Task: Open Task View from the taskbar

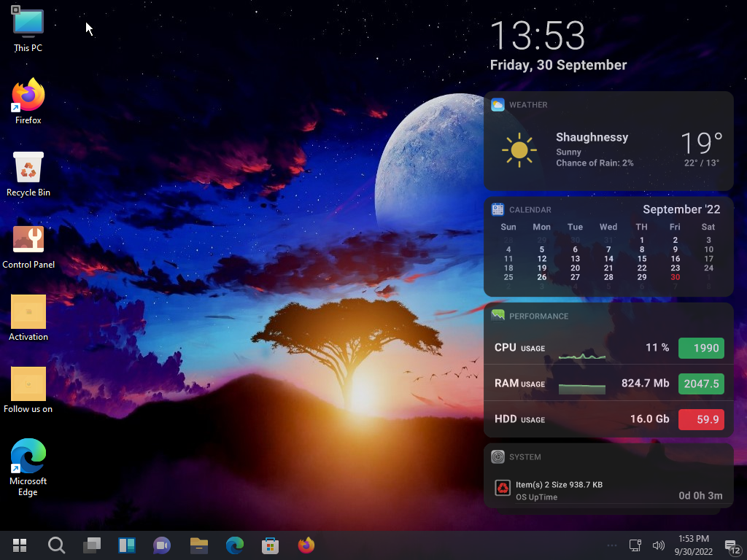Action: pos(91,545)
